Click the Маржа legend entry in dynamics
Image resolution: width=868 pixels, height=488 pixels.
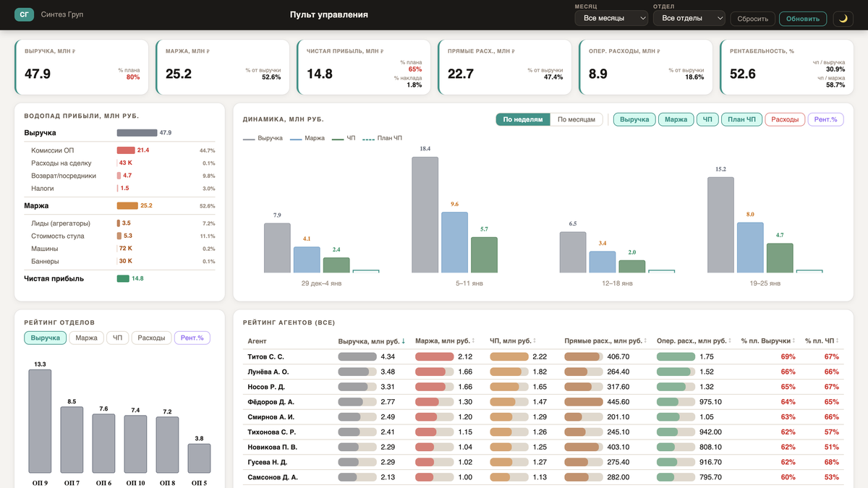(x=307, y=137)
